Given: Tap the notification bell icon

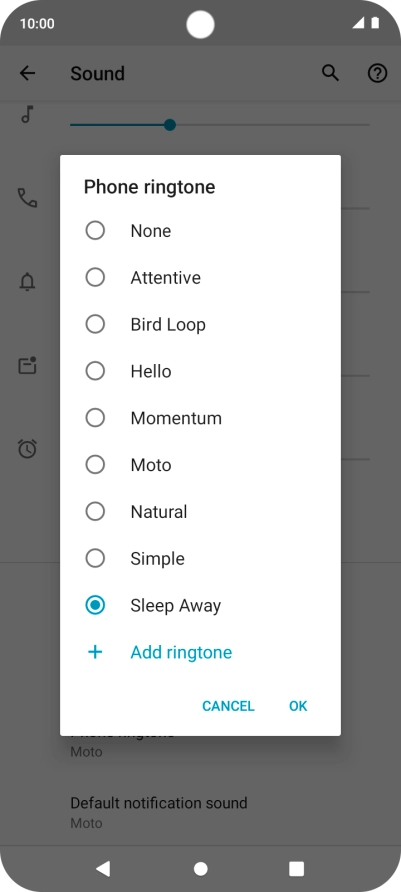Looking at the screenshot, I should (x=27, y=281).
